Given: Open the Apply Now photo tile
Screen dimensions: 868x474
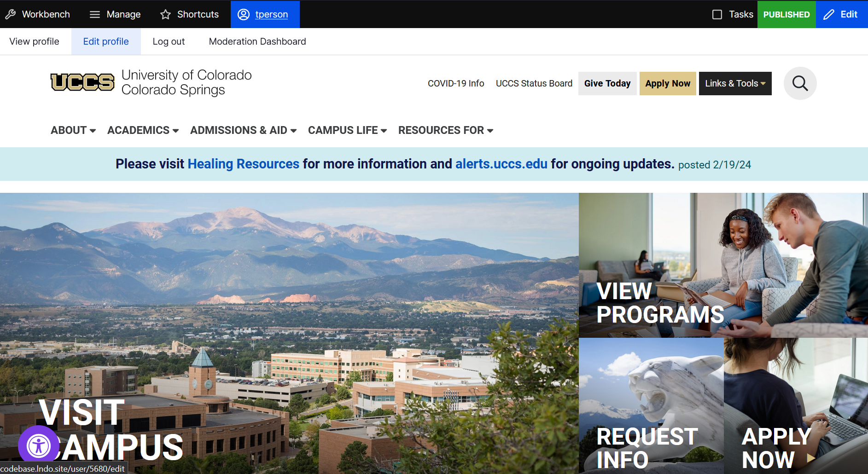Looking at the screenshot, I should click(796, 406).
